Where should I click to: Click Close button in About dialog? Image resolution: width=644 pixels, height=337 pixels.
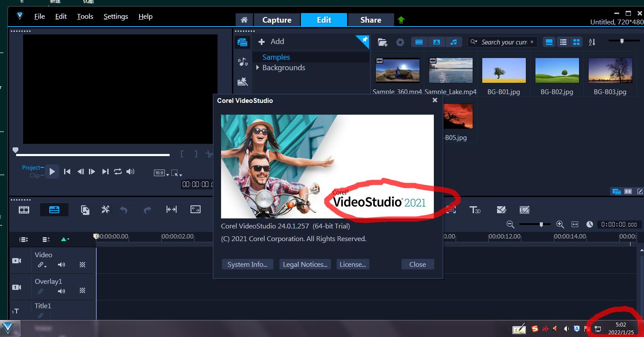click(x=418, y=264)
